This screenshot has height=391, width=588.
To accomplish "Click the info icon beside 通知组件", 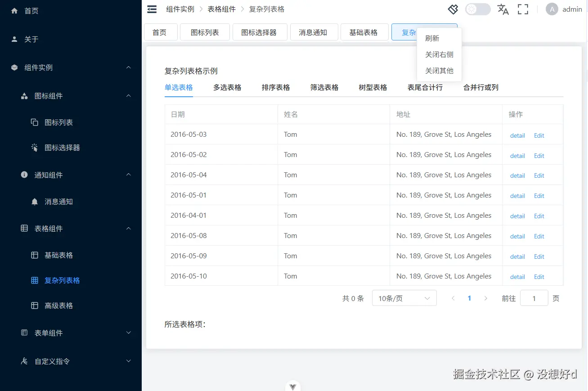I will (25, 175).
